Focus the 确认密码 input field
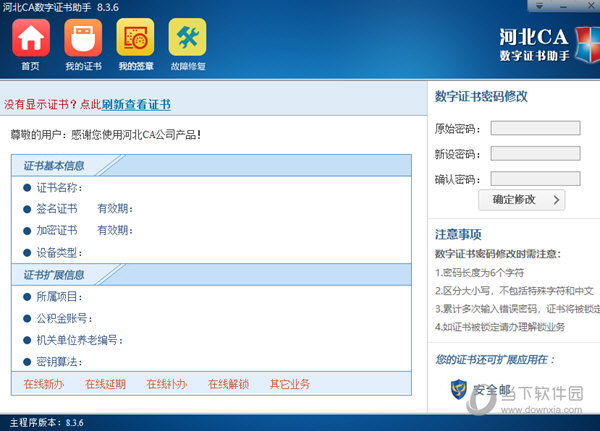Viewport: 600px width, 431px height. point(535,179)
